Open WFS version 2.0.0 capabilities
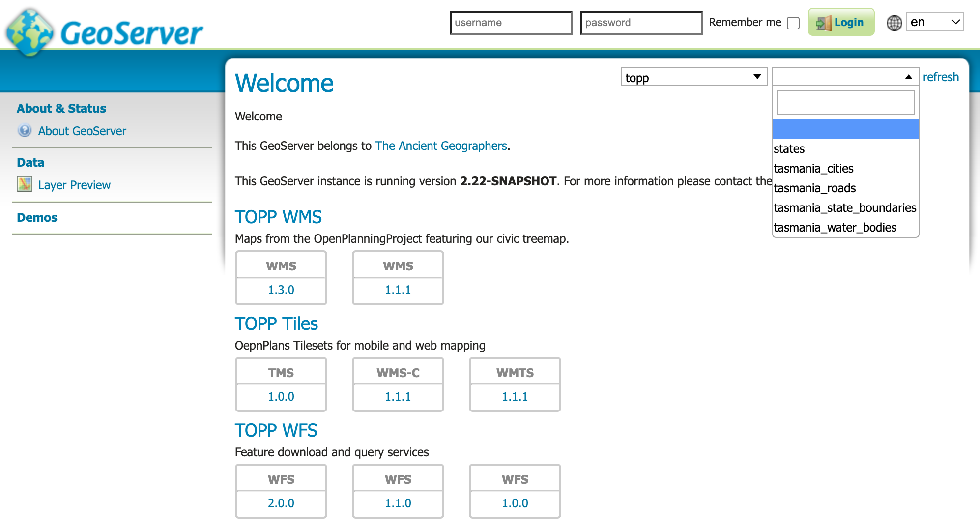The width and height of the screenshot is (980, 529). [281, 503]
